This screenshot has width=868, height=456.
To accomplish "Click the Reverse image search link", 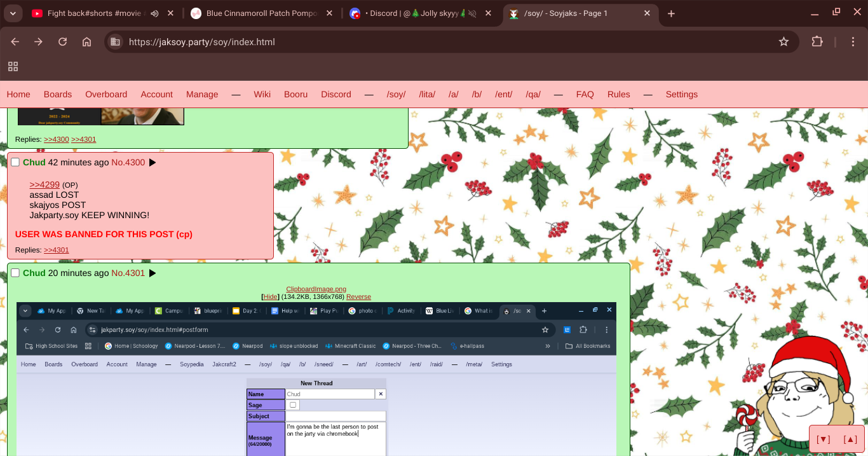I will [x=358, y=297].
